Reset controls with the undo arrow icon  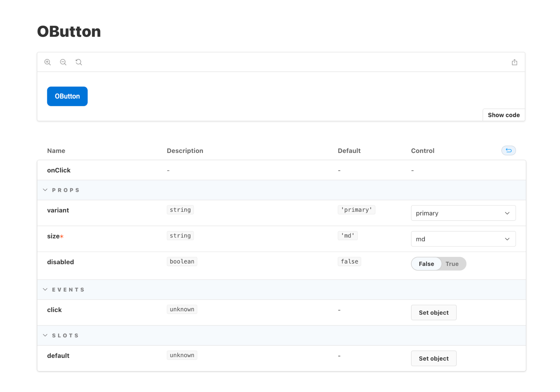pyautogui.click(x=509, y=150)
